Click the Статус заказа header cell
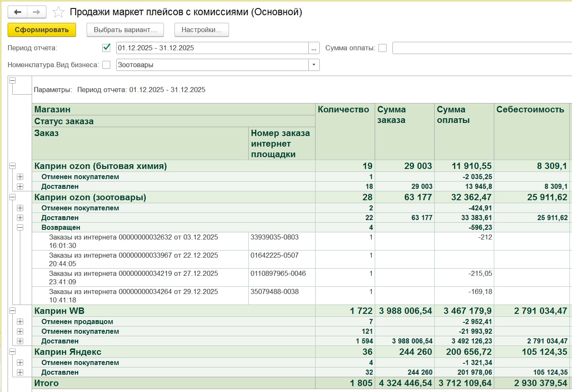The image size is (572, 392). 174,121
